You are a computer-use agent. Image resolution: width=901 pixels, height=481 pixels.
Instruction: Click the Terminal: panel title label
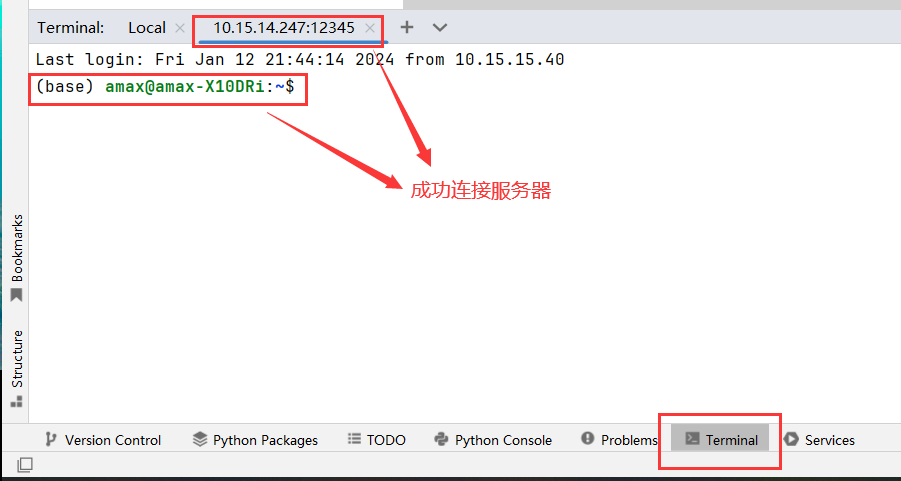[x=71, y=28]
